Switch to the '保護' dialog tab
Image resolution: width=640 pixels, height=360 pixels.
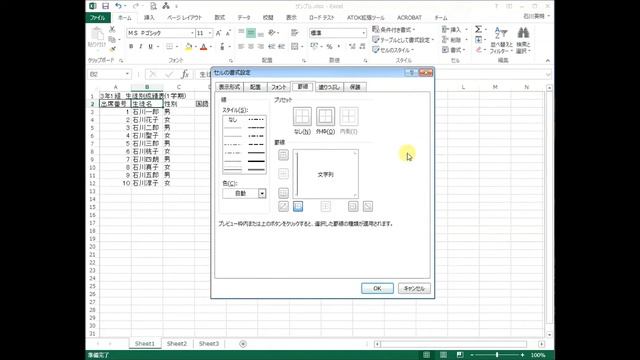355,87
